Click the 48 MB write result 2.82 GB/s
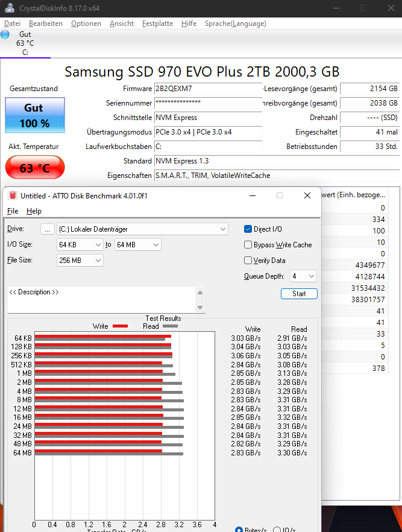The height and width of the screenshot is (532, 402). [246, 444]
